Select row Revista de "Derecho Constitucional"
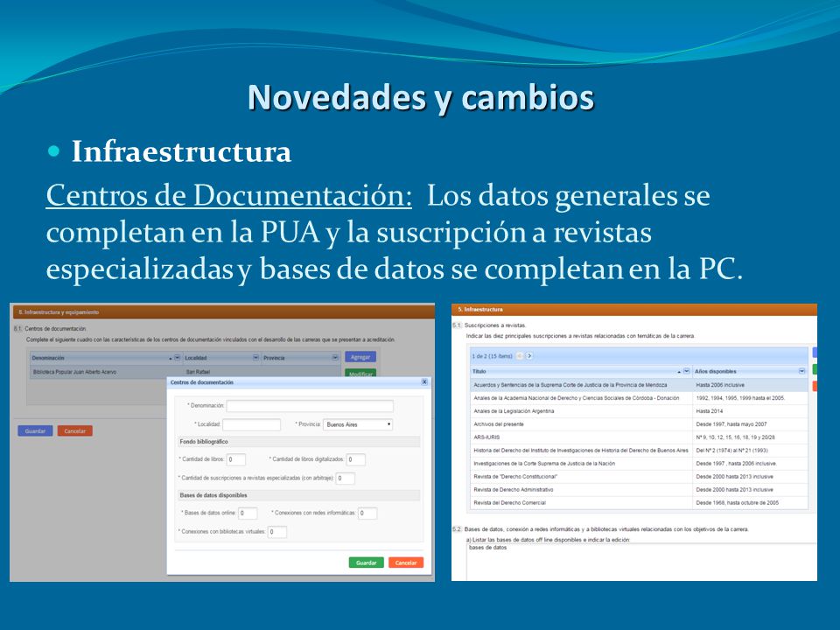The image size is (840, 630). coord(639,477)
